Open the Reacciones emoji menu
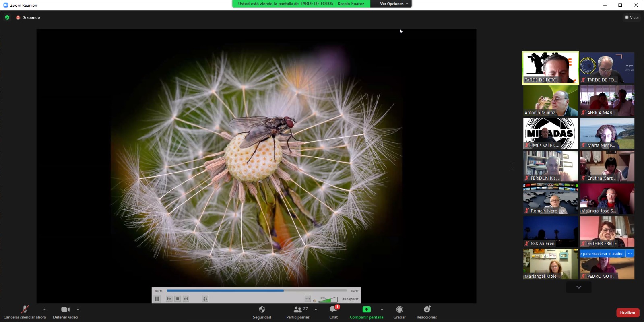Image resolution: width=644 pixels, height=322 pixels. (x=427, y=309)
